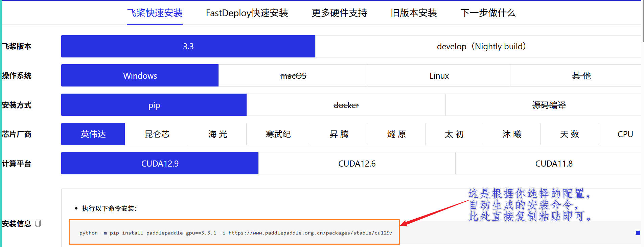Click the 芯片厂商 row label
Image resolution: width=644 pixels, height=247 pixels.
tap(16, 134)
